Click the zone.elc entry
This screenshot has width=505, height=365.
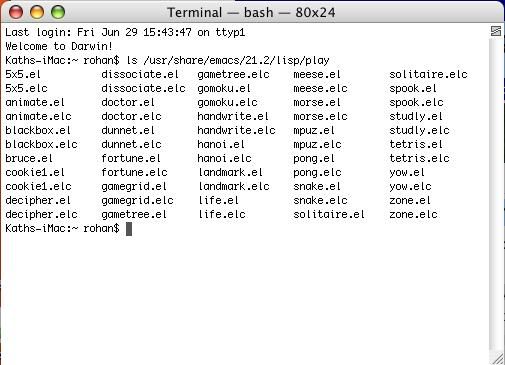pos(413,214)
